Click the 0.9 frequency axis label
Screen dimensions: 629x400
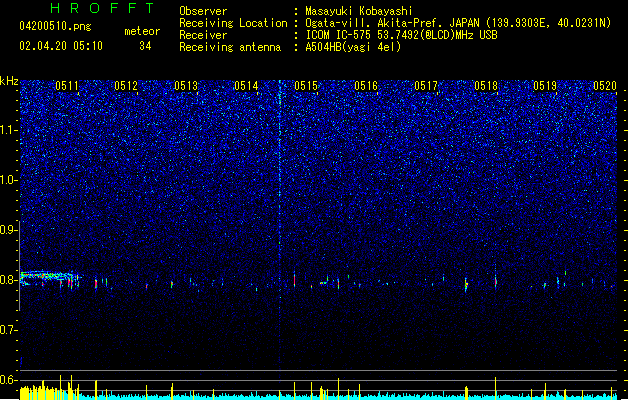(9, 230)
